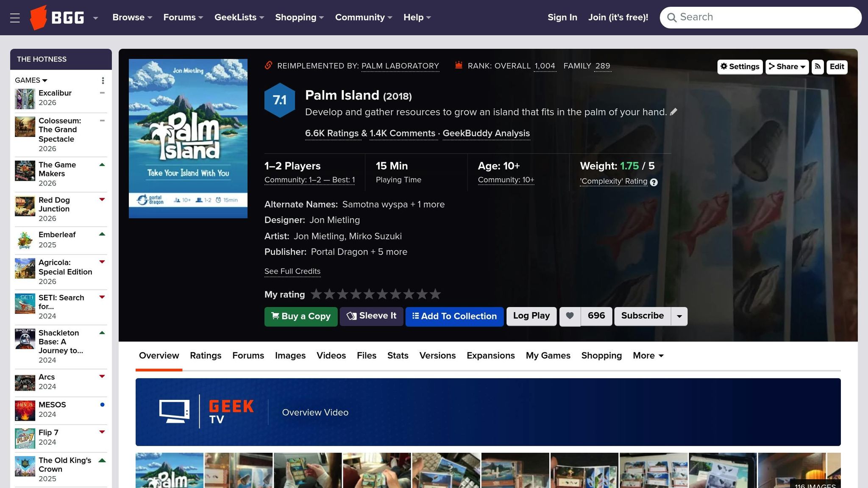Open See Full Credits
Viewport: 868px width, 488px height.
click(292, 272)
